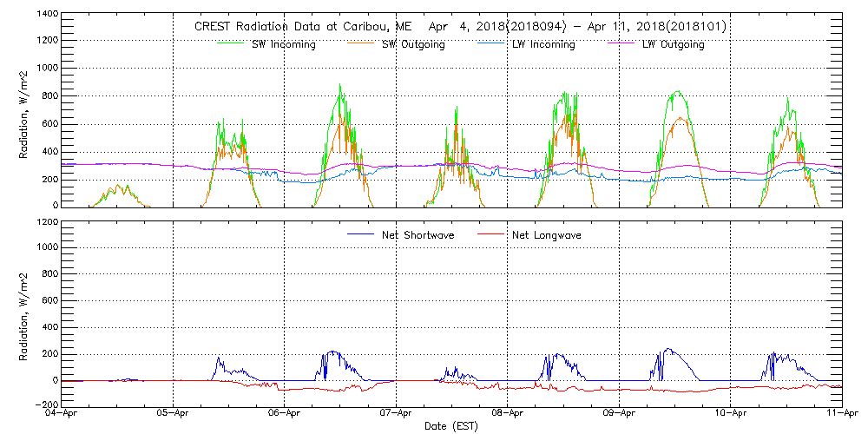This screenshot has width=868, height=434.
Task: Click the 06-Apr x-axis tick label
Action: 285,415
